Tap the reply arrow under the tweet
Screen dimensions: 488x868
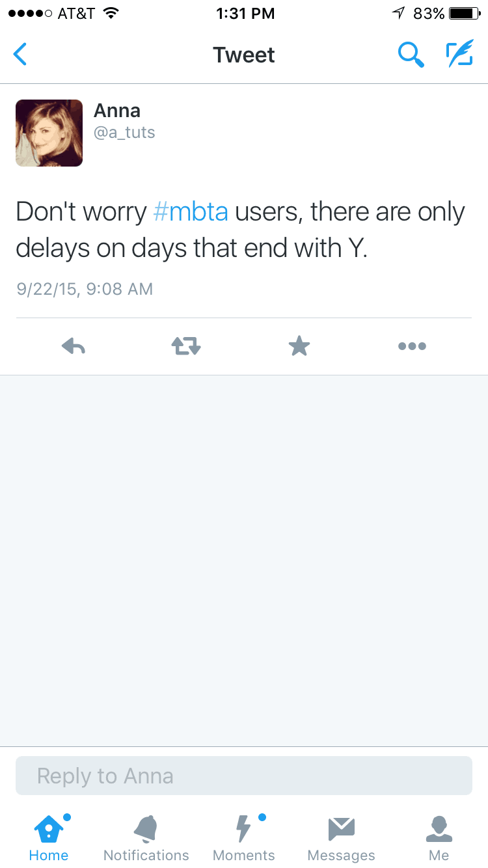point(74,346)
